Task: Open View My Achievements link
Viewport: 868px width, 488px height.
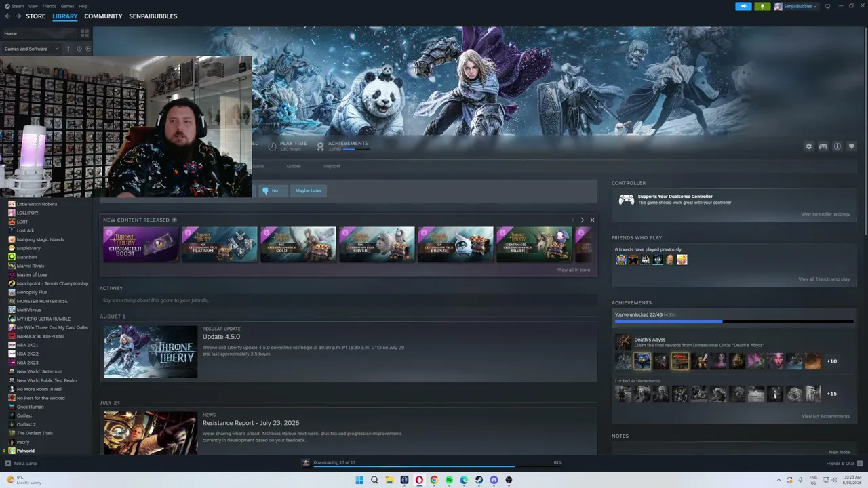Action: (x=825, y=416)
